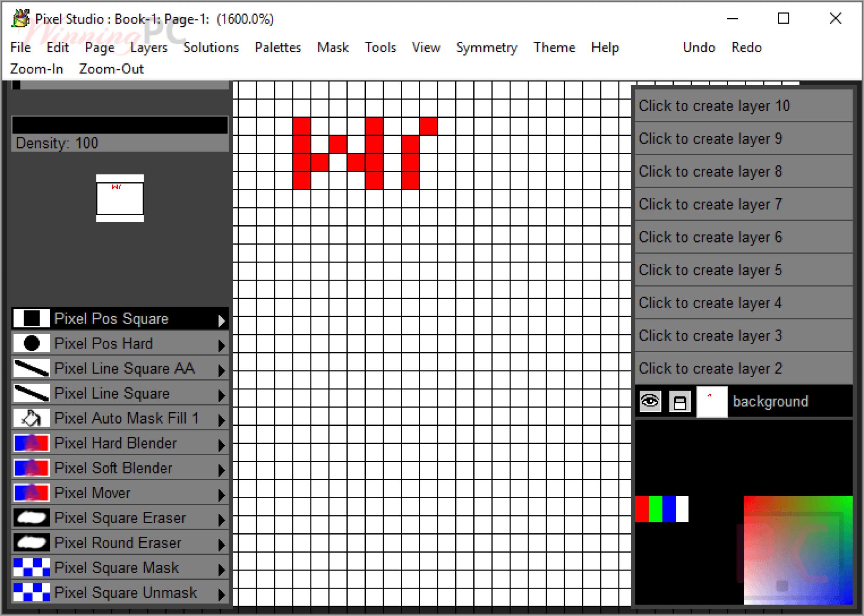Choose the Pixel Line Square AA tool icon
Viewport: 864px width, 616px height.
point(31,368)
